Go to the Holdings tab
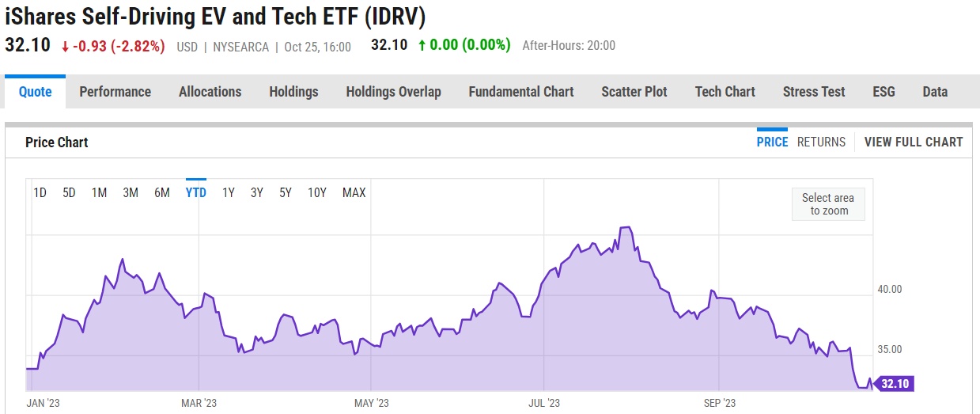This screenshot has height=414, width=980. [293, 92]
